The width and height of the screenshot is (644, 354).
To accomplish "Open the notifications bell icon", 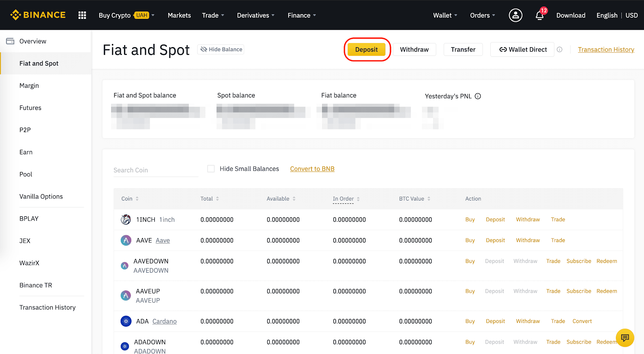I will coord(540,15).
